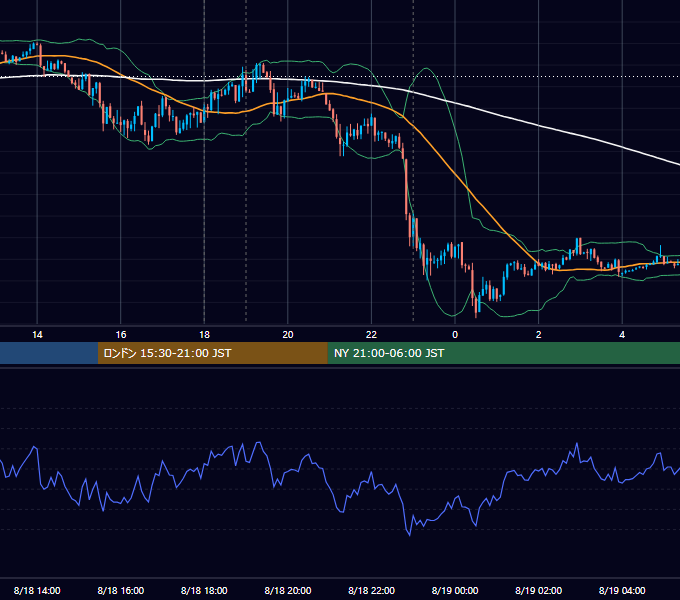Click the 8/19 04:00 date label
The height and width of the screenshot is (600, 680).
(x=622, y=590)
